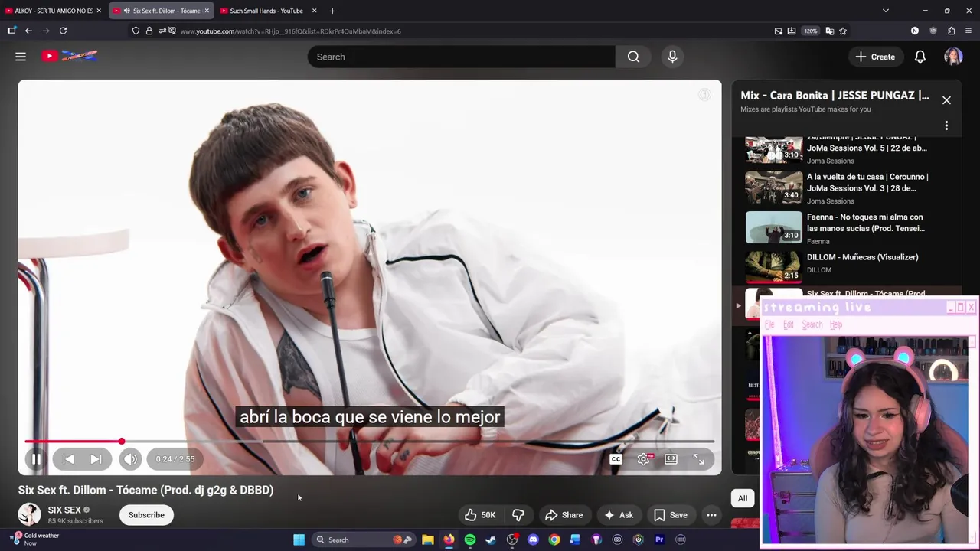Image resolution: width=980 pixels, height=551 pixels.
Task: Open the YouTube guide hamburger menu
Action: tap(21, 57)
